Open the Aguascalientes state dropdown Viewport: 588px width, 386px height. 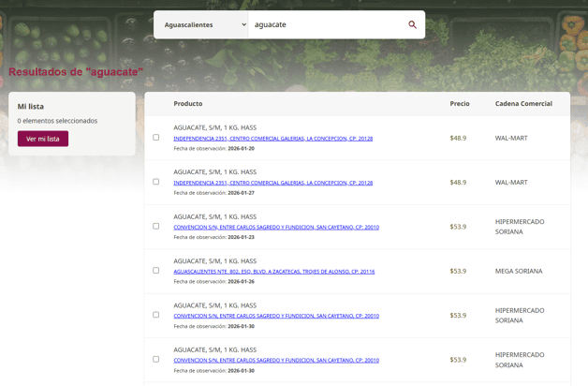[205, 24]
